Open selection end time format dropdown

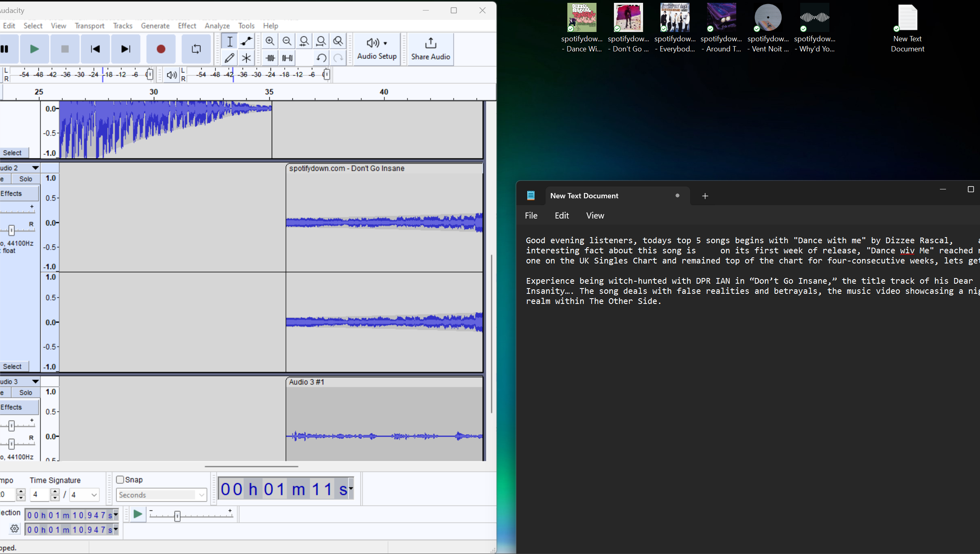click(x=116, y=529)
